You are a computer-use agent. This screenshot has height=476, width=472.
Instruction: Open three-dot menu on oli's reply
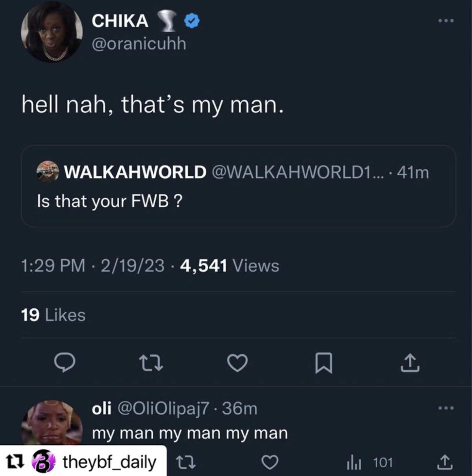point(446,408)
